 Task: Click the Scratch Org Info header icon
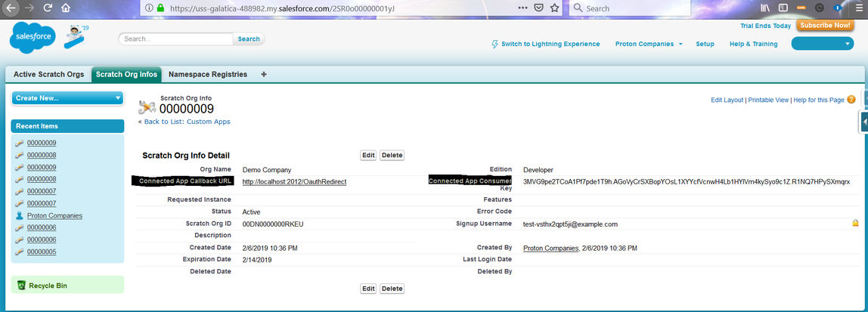click(147, 107)
